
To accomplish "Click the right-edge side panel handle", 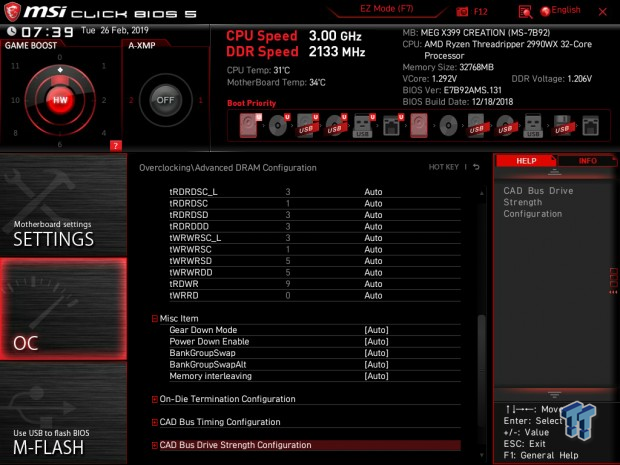I will click(x=613, y=281).
